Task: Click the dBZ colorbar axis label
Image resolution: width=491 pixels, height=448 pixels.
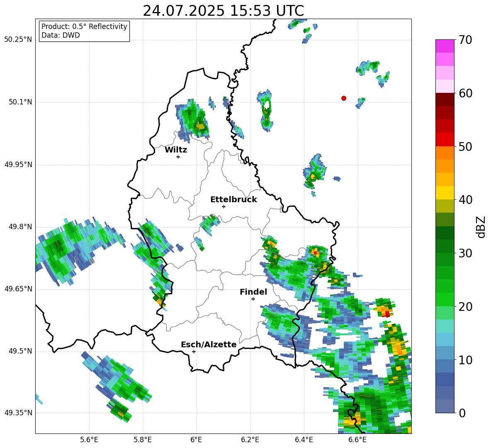Action: (481, 227)
